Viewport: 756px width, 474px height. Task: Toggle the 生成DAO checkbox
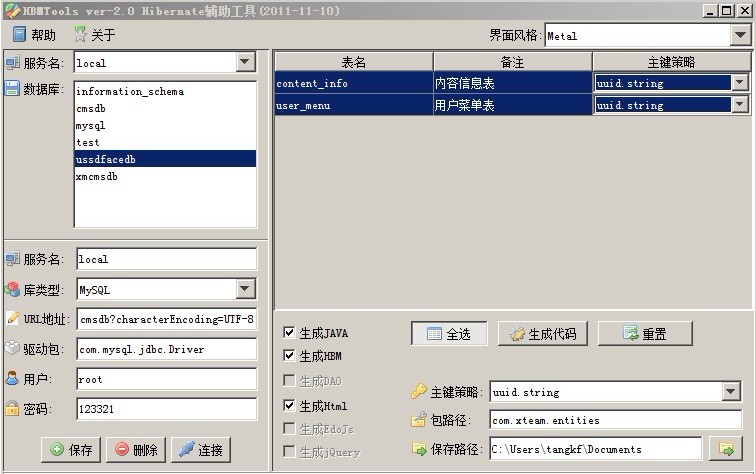tap(289, 380)
